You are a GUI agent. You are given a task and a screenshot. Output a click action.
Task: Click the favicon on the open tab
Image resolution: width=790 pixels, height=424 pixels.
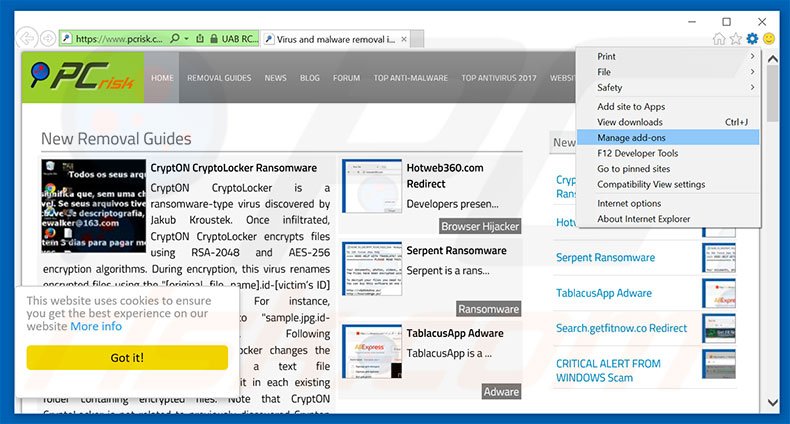[x=270, y=39]
